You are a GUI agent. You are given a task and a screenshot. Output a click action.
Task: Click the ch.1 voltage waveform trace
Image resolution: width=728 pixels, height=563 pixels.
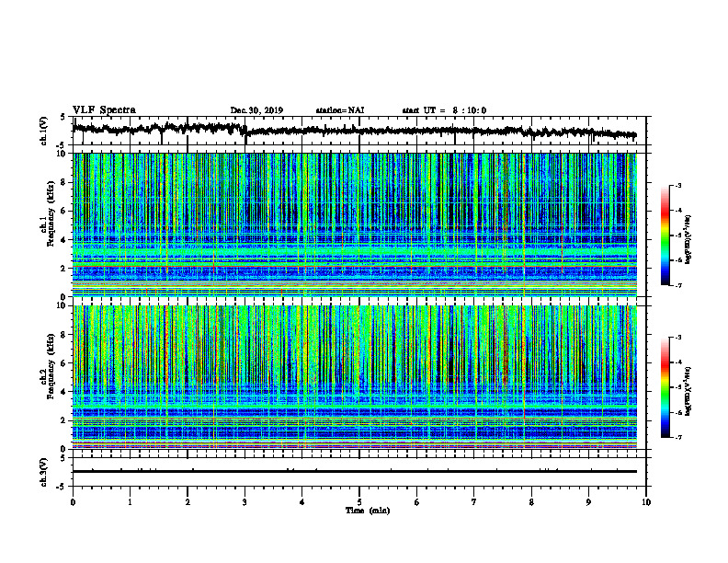point(354,131)
